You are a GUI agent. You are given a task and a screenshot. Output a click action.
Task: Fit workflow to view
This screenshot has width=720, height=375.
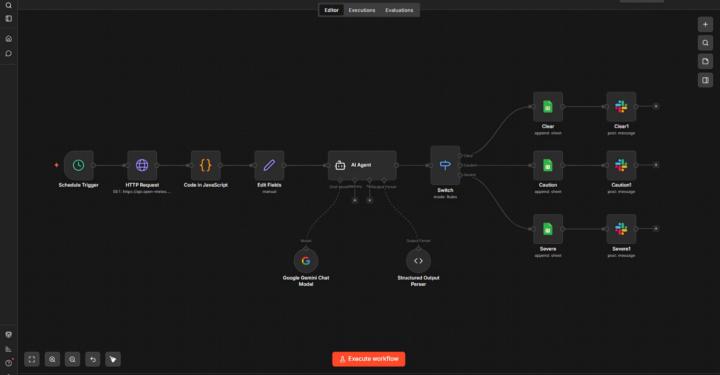click(x=32, y=359)
